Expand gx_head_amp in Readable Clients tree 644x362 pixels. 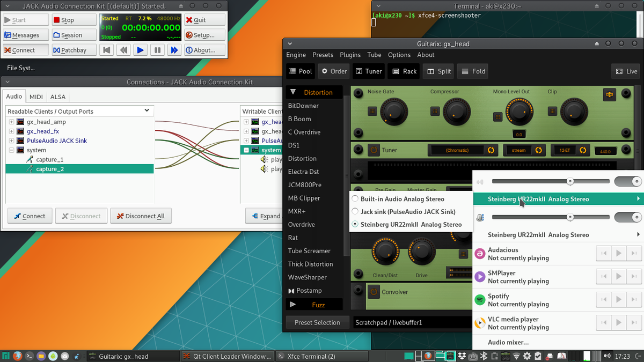point(11,122)
